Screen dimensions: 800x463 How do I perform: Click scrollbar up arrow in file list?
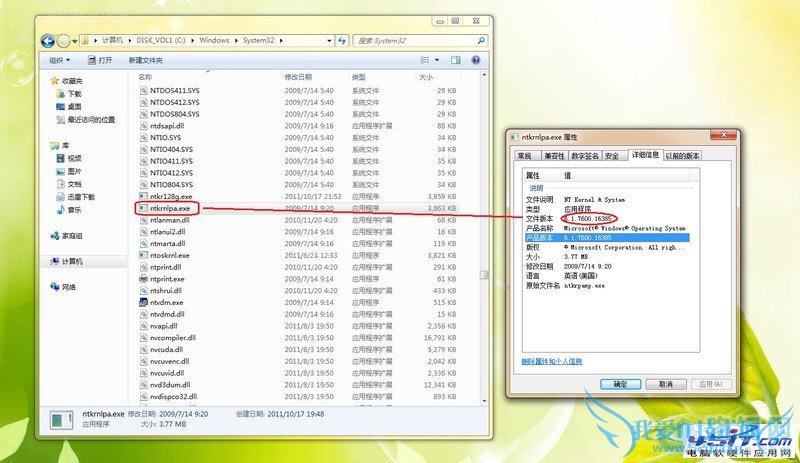[484, 75]
